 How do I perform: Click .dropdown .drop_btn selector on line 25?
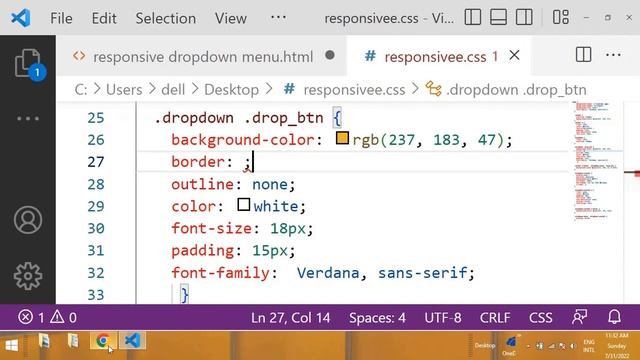(239, 118)
